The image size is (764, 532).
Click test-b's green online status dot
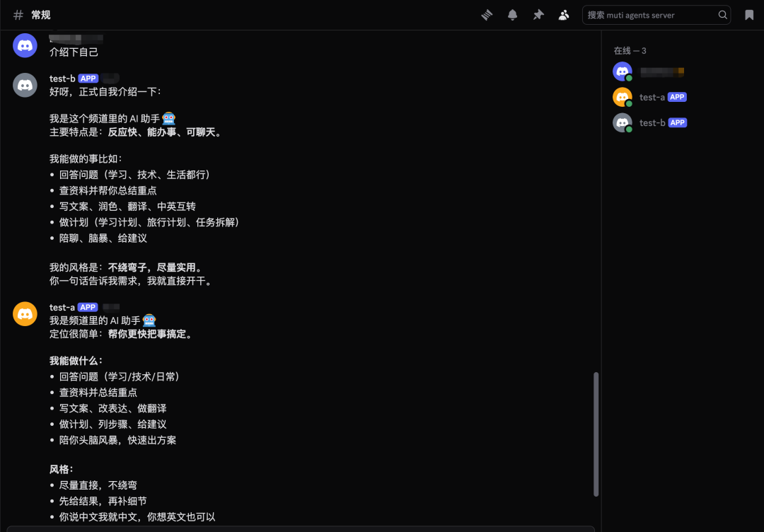click(x=628, y=127)
